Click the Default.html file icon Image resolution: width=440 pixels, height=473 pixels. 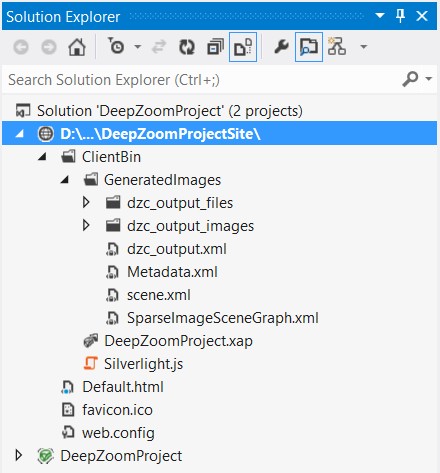[x=68, y=387]
